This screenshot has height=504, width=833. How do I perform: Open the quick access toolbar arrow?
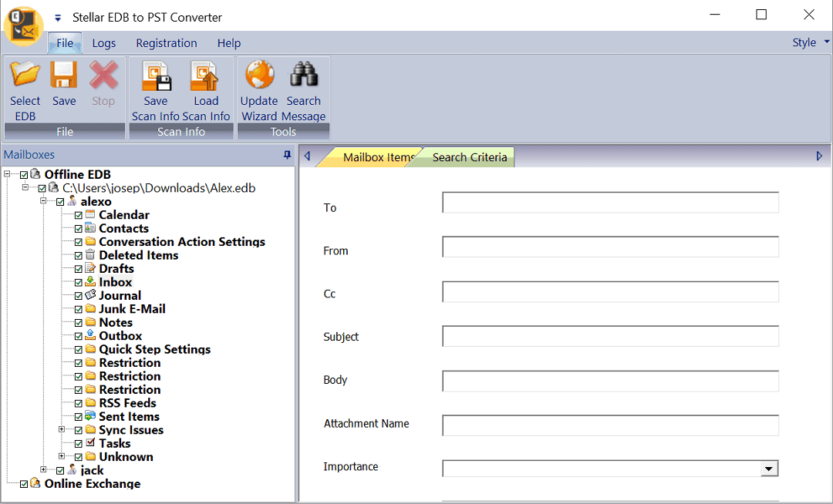pyautogui.click(x=58, y=18)
